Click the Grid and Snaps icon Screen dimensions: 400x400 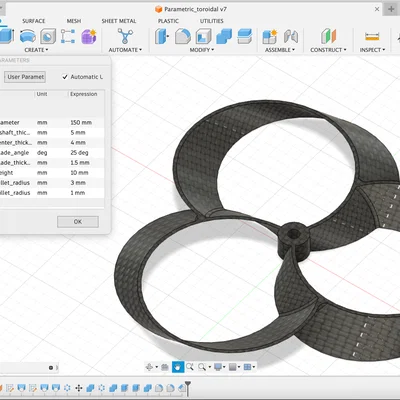tap(233, 367)
